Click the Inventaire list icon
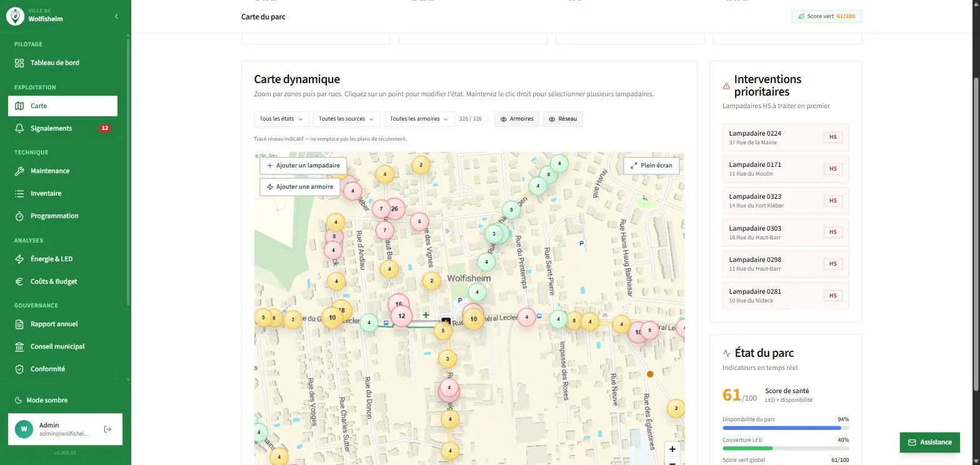The width and height of the screenshot is (980, 465). pyautogui.click(x=19, y=194)
